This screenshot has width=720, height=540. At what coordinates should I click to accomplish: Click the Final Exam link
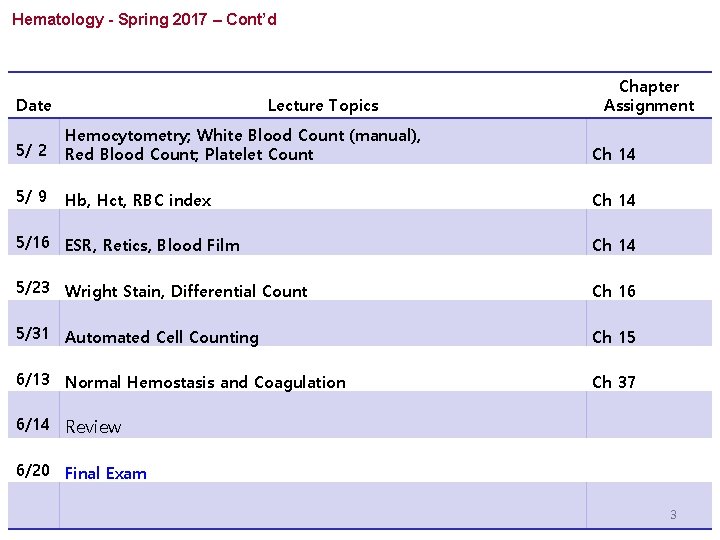click(106, 473)
